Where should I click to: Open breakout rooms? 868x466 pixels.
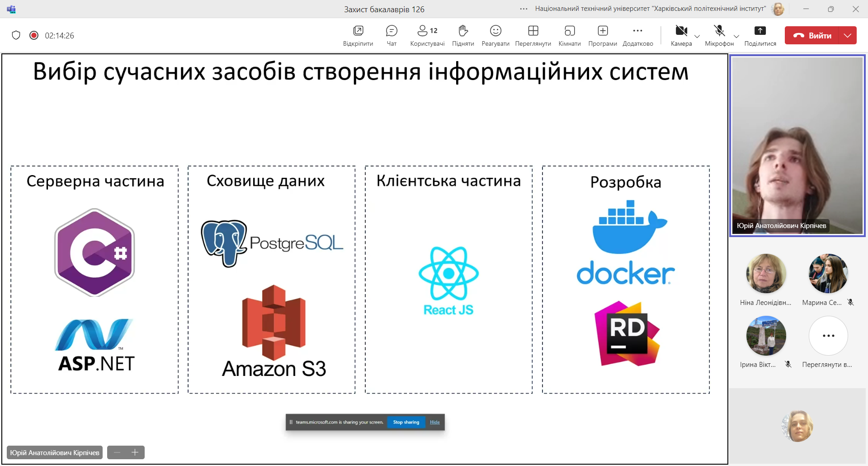pos(570,35)
